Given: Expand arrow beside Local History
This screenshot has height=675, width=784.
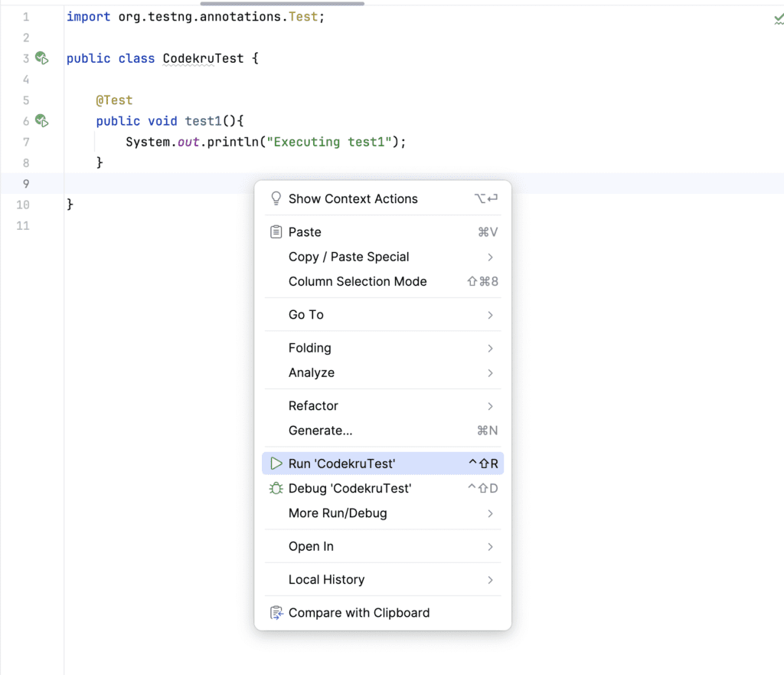Looking at the screenshot, I should click(490, 579).
